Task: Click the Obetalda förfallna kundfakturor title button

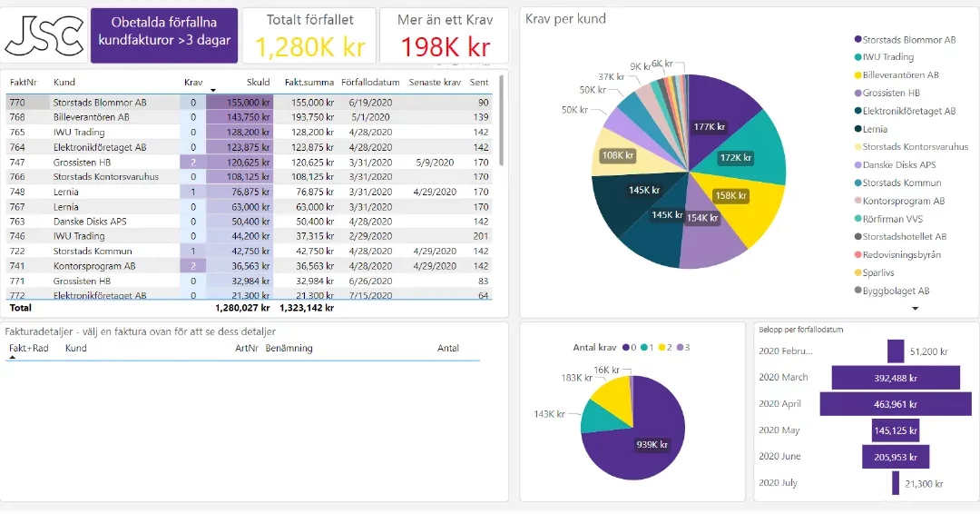Action: 164,36
